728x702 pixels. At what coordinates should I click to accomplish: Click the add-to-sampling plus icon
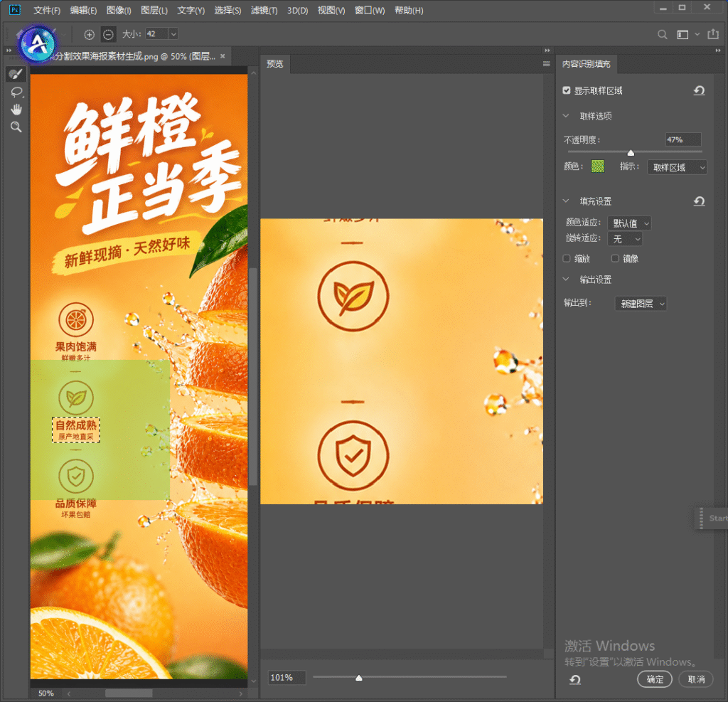click(x=89, y=34)
